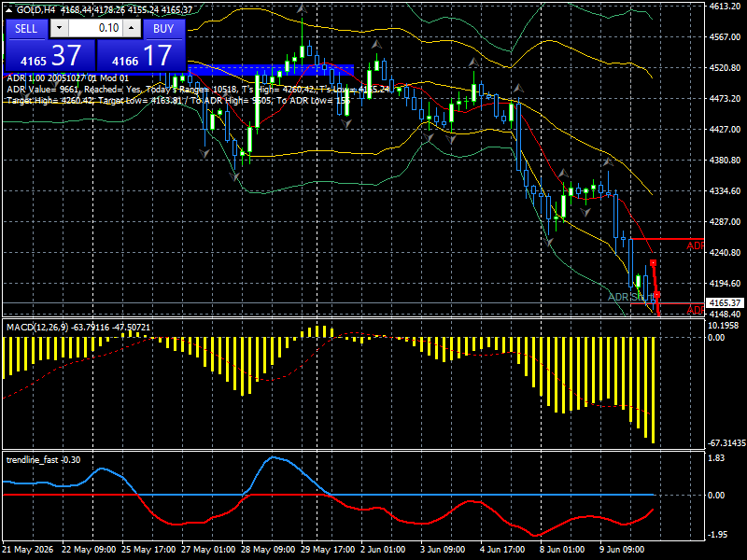Screen dimensions: 747x560
Task: Click the 21 May 2026 date label
Action: pos(28,549)
